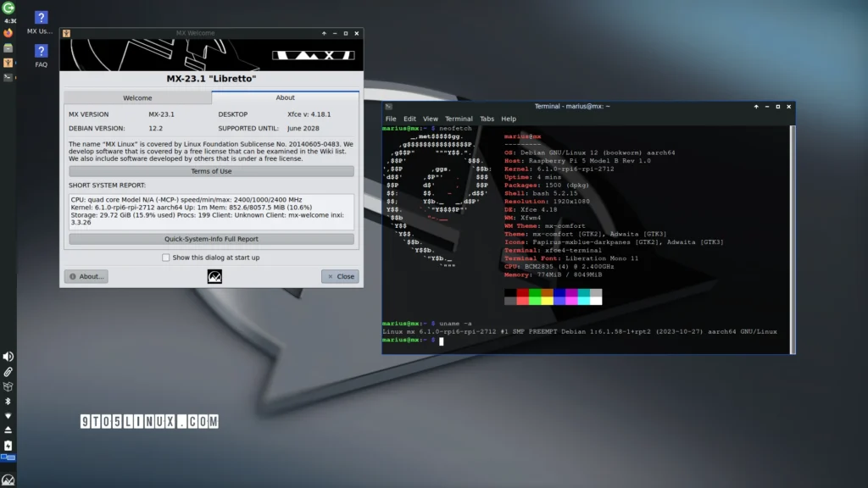Image resolution: width=868 pixels, height=488 pixels.
Task: Click the terminal taskbar item in panel
Action: pyautogui.click(x=8, y=77)
